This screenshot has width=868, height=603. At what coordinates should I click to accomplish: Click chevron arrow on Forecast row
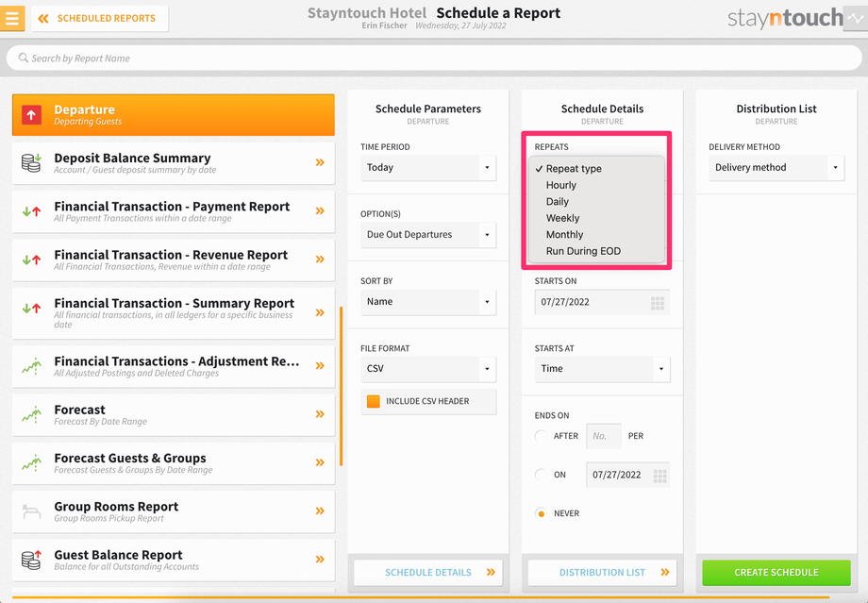tap(320, 413)
